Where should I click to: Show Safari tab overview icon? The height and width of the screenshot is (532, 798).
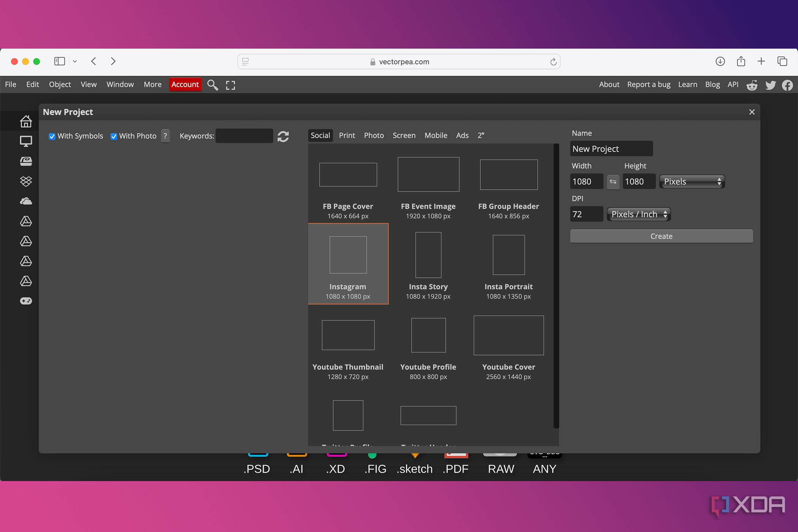782,61
